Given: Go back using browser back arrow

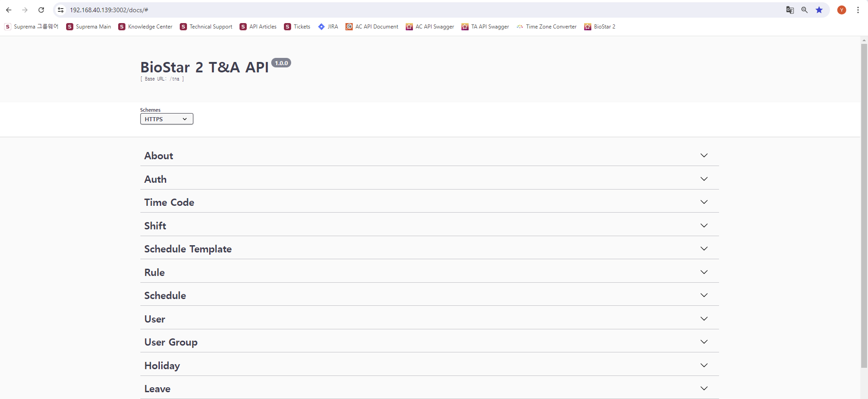Looking at the screenshot, I should [x=9, y=10].
